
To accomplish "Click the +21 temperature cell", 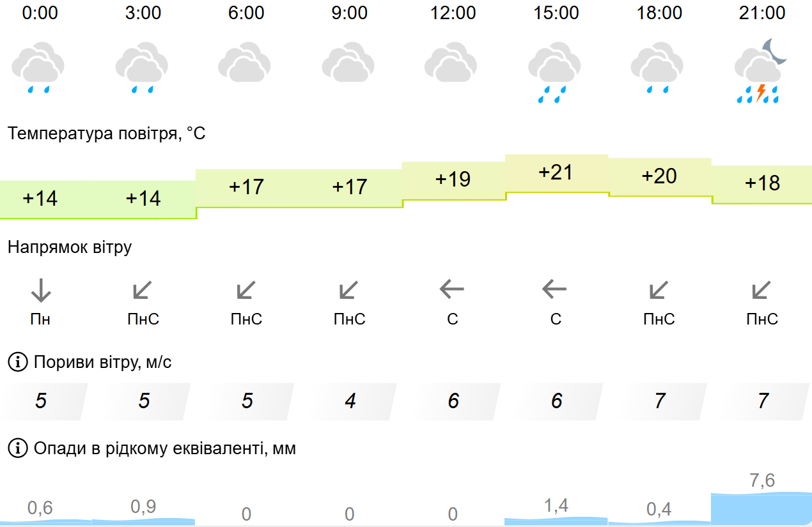I will pos(556,173).
